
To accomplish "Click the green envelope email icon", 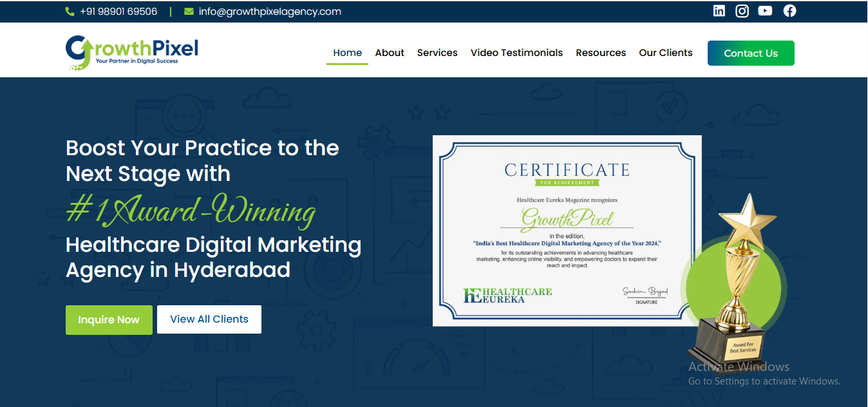I will click(x=189, y=12).
